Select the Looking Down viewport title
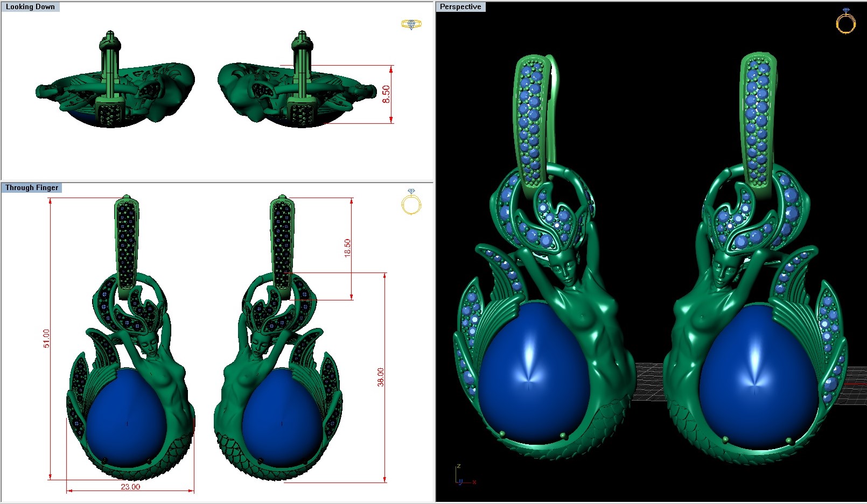Viewport: 867px width, 504px height. click(30, 7)
